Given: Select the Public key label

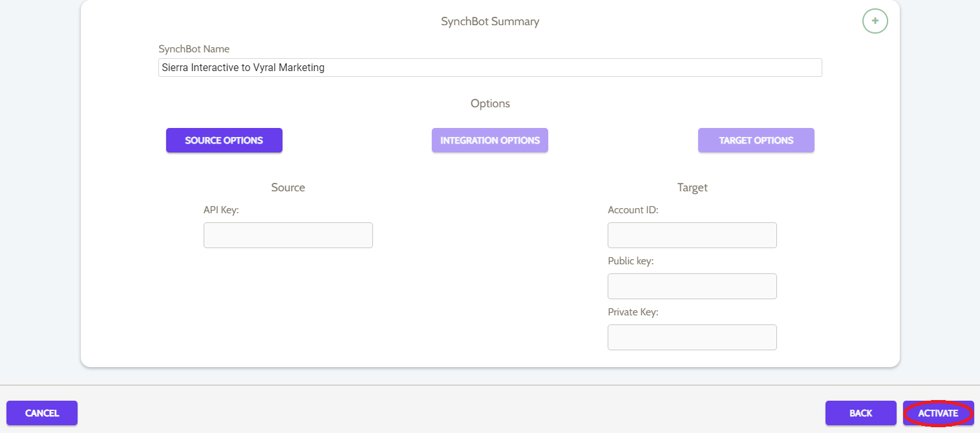Looking at the screenshot, I should point(631,261).
